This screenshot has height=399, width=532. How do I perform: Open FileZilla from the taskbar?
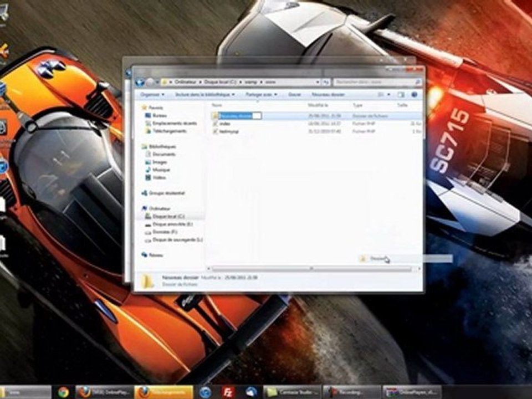pos(228,392)
